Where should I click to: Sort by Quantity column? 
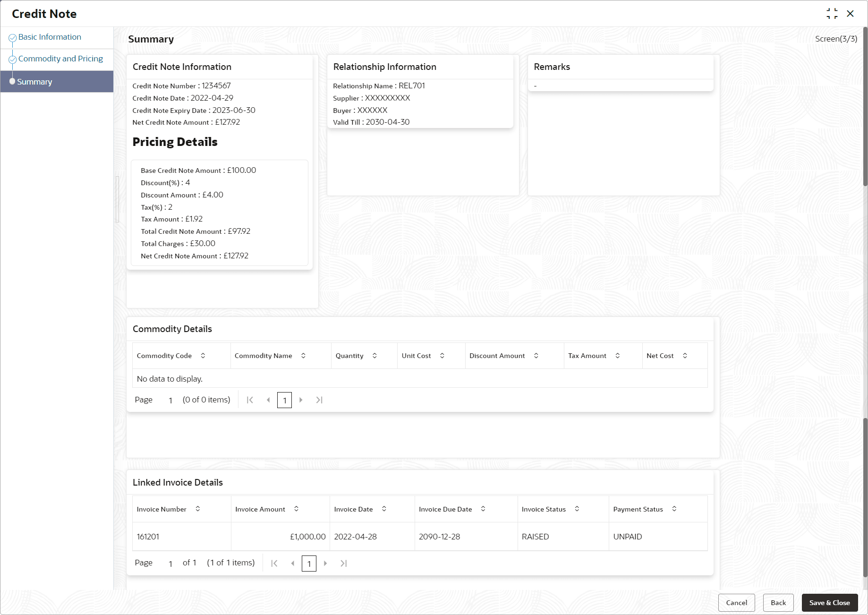click(x=375, y=356)
